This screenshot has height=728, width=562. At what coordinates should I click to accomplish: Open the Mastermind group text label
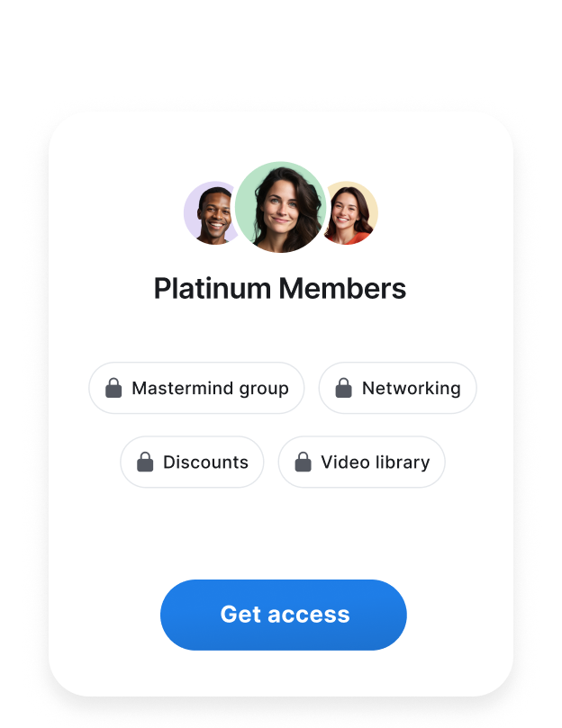tap(210, 389)
